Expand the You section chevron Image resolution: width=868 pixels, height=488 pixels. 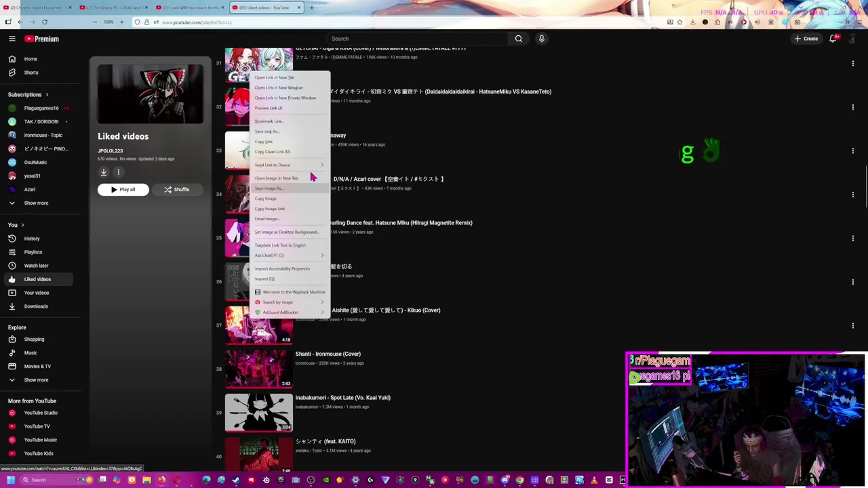(22, 225)
